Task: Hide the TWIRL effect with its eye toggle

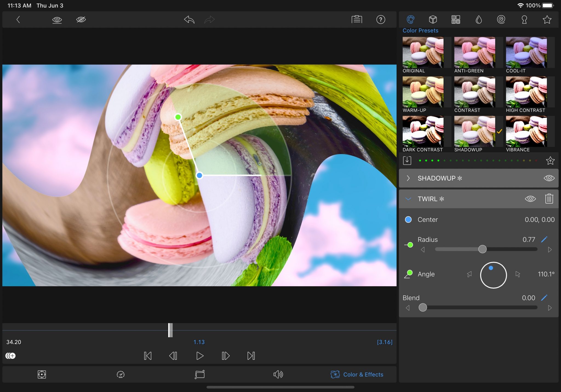Action: [x=530, y=199]
